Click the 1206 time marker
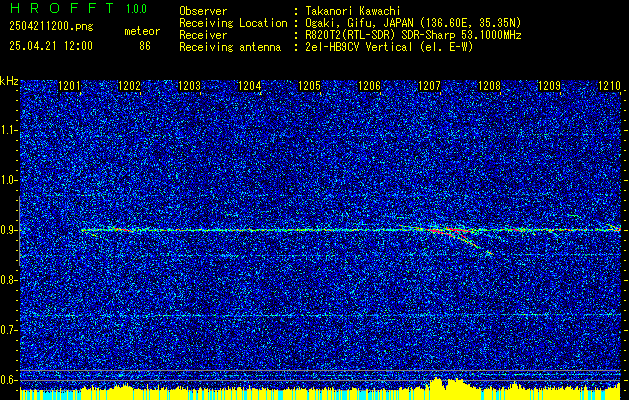Viewport: 629px width, 400px height. [369, 86]
